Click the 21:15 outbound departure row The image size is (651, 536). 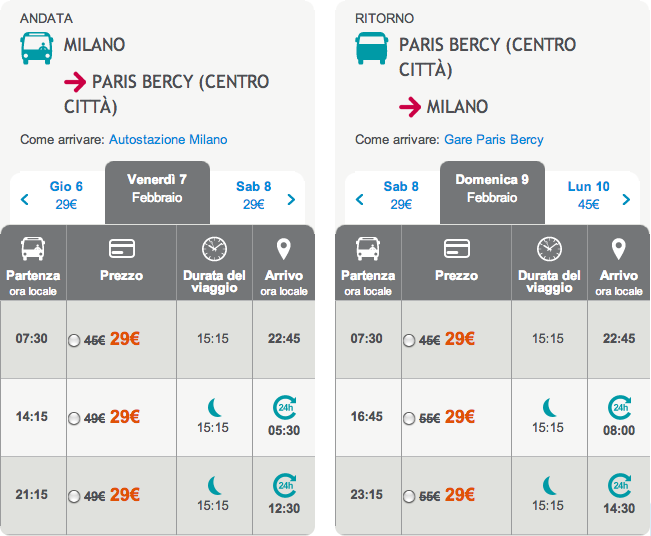pyautogui.click(x=32, y=494)
